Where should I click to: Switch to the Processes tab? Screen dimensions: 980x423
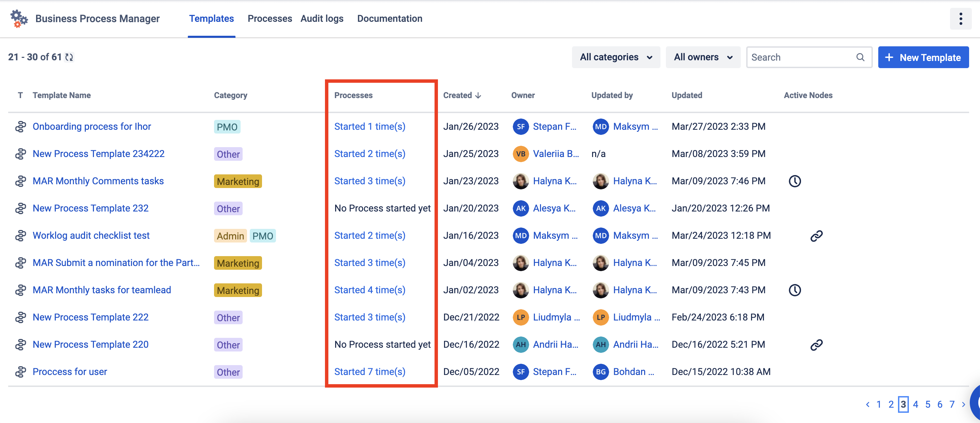click(269, 19)
